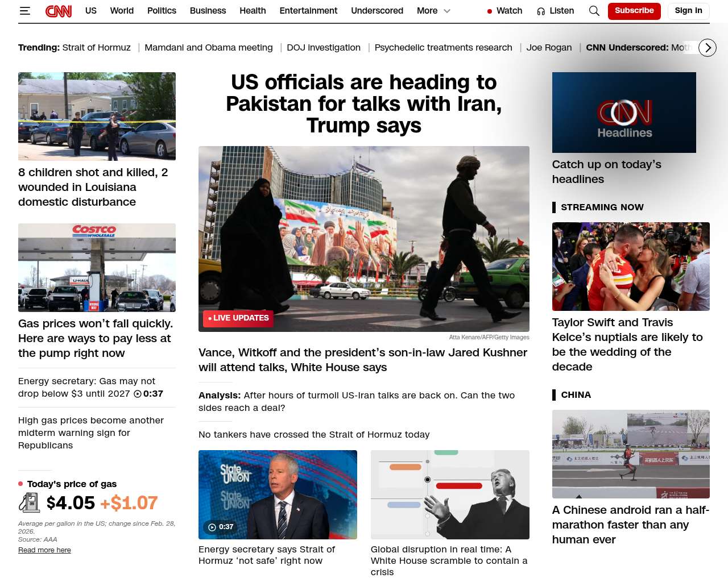Expand the More dropdown chevron
The width and height of the screenshot is (728, 582).
point(447,11)
